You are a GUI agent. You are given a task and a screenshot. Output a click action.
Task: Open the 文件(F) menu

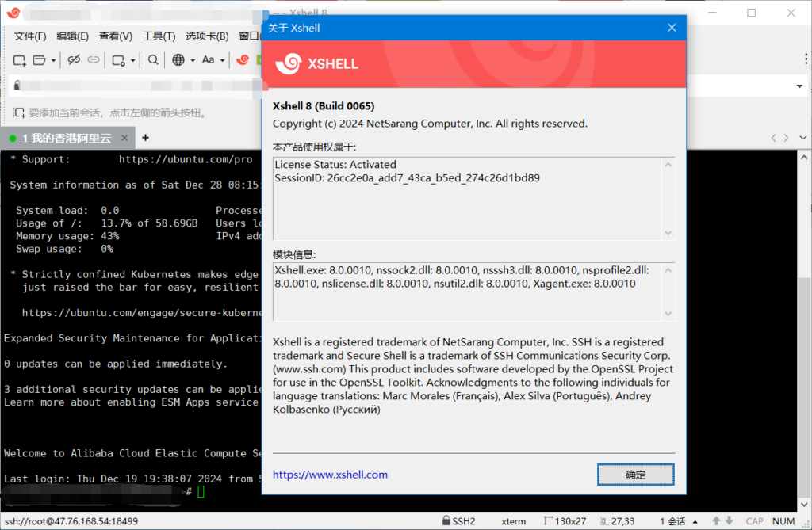coord(30,36)
